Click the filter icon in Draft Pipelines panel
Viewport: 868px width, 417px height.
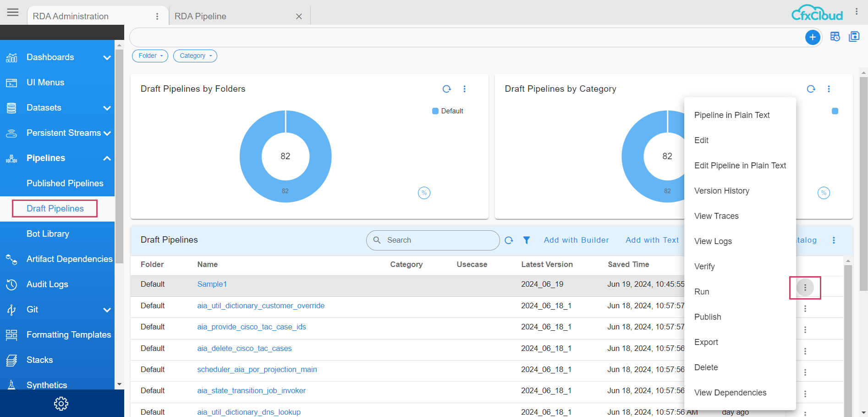(x=527, y=240)
